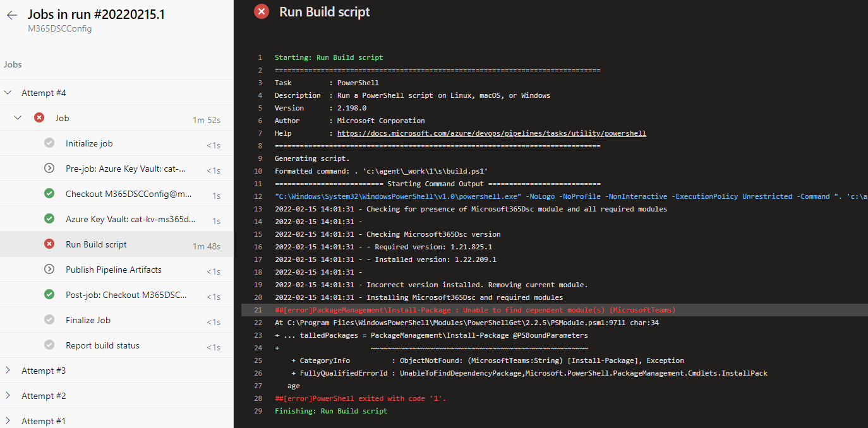
Task: Collapse the Attempt #4 section
Action: pyautogui.click(x=8, y=92)
